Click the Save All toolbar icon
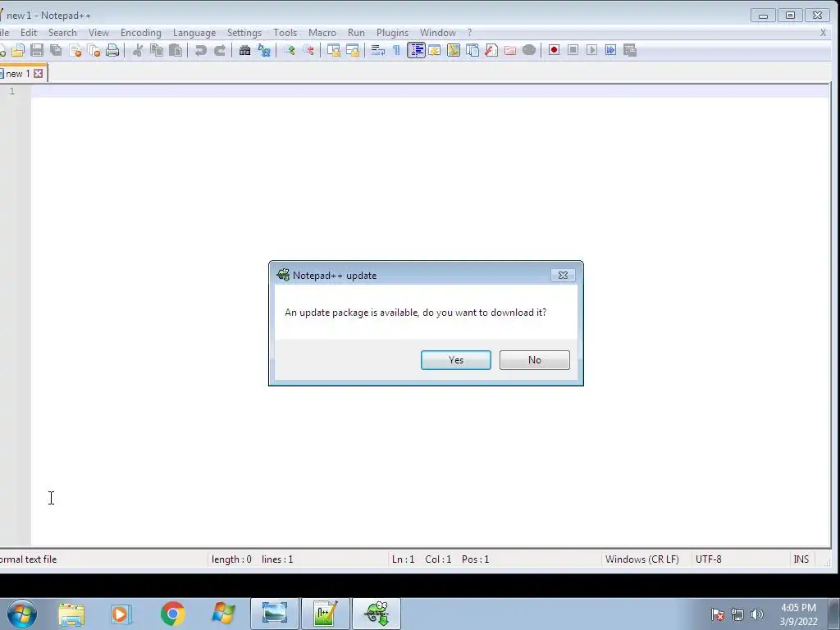Screen dimensions: 840x630 pos(56,50)
